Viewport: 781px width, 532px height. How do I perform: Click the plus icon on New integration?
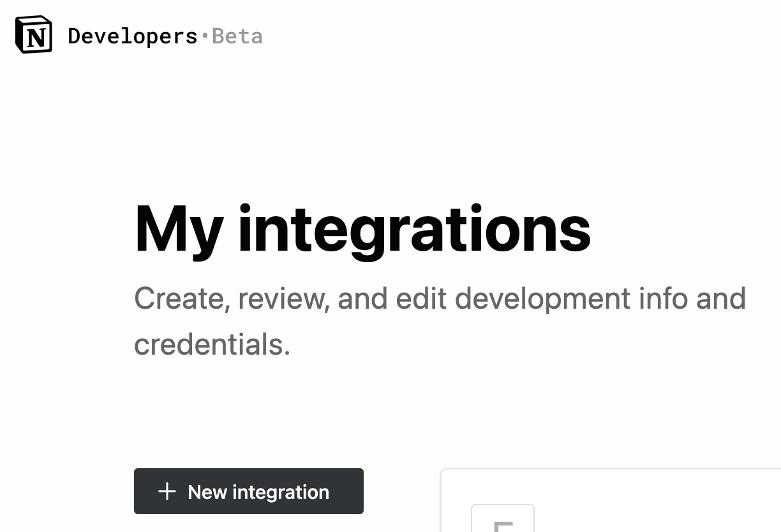pyautogui.click(x=167, y=492)
